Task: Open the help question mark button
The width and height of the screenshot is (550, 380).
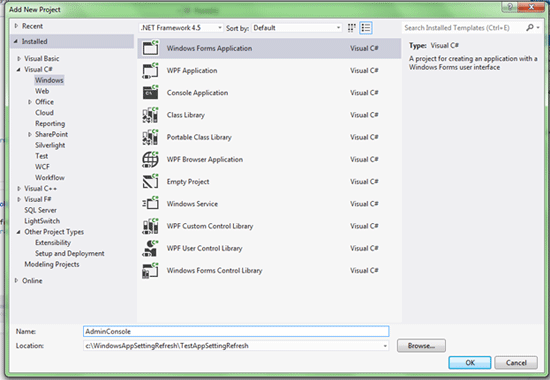Action: [x=510, y=7]
